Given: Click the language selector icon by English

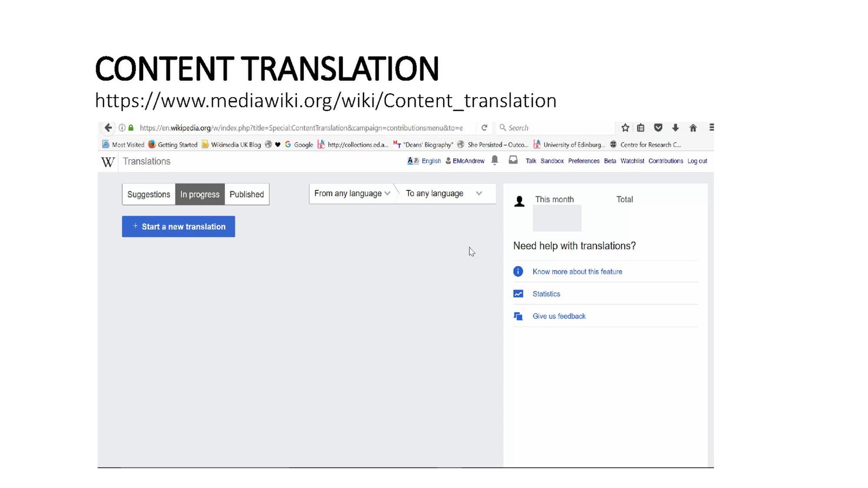Looking at the screenshot, I should pyautogui.click(x=413, y=160).
